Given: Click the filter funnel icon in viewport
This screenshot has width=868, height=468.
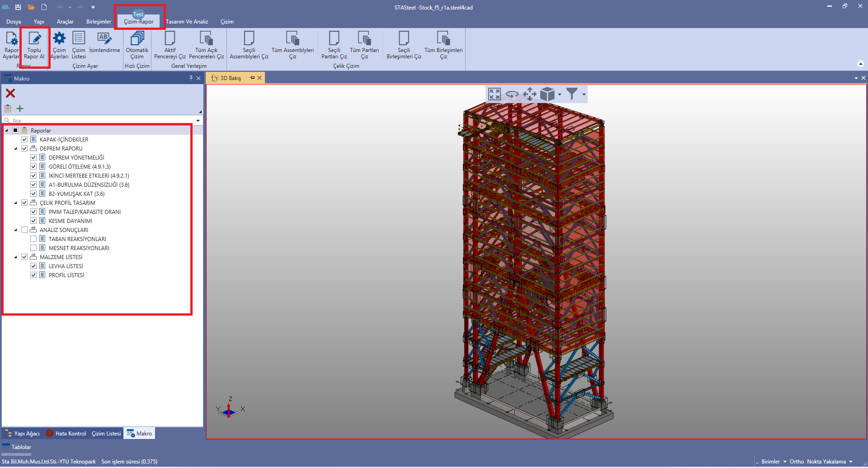Looking at the screenshot, I should pyautogui.click(x=572, y=94).
